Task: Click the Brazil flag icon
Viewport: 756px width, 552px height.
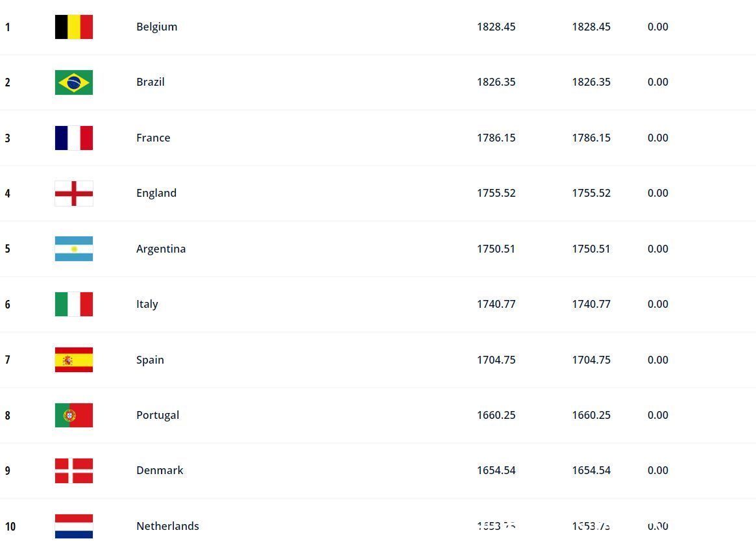Action: tap(74, 82)
